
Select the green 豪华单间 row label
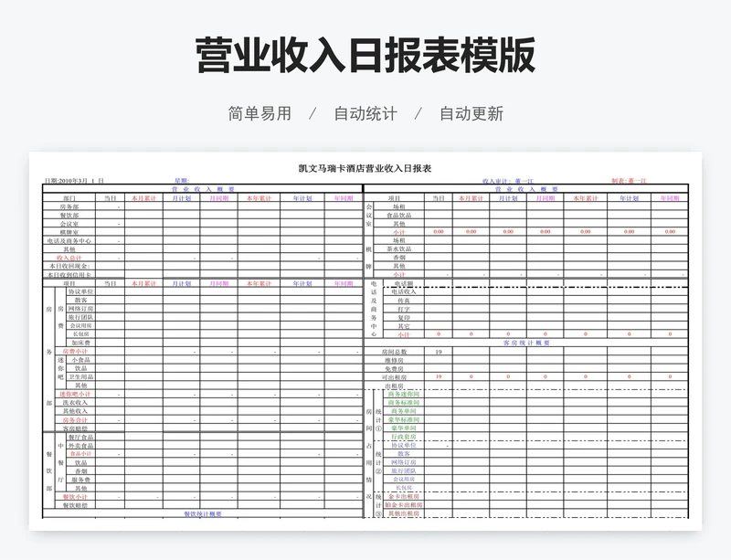coord(404,428)
